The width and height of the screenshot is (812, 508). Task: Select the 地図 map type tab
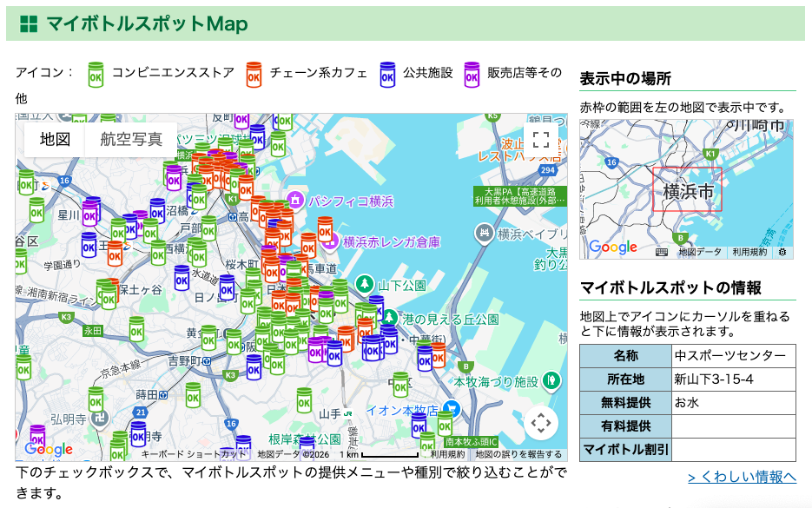pos(55,140)
